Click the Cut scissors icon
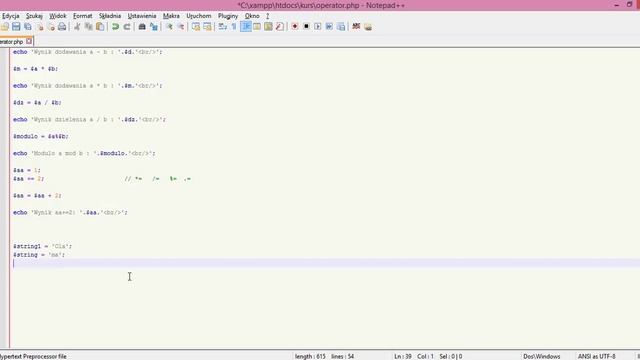 point(77,27)
